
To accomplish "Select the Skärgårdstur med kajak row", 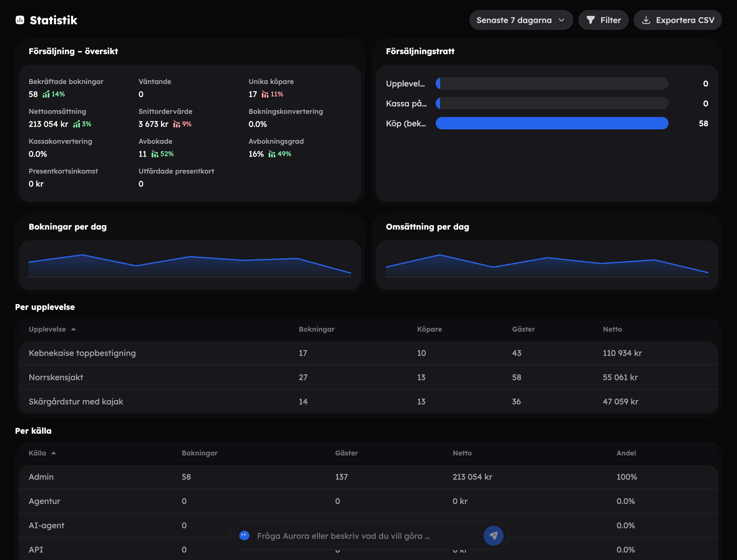I will click(x=368, y=402).
